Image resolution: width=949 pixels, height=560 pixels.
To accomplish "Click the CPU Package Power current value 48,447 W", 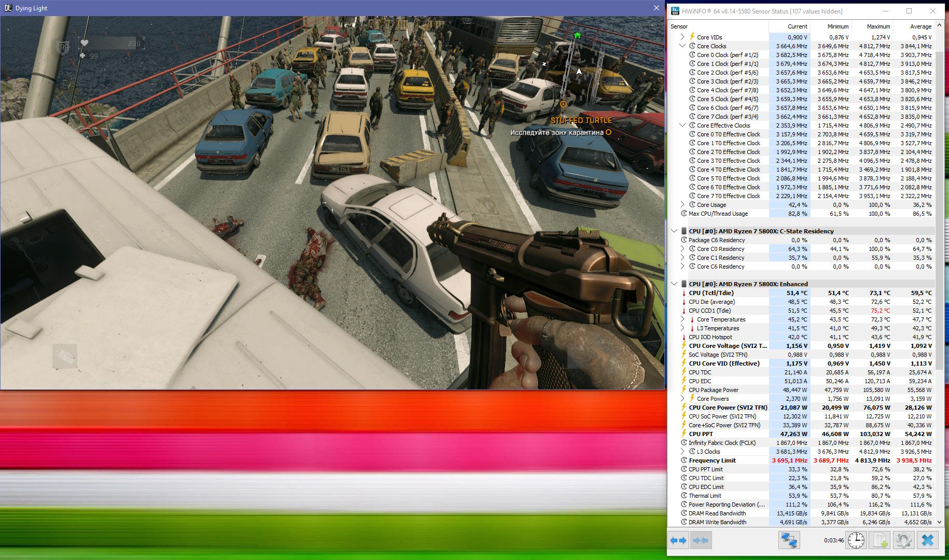I will coord(794,390).
